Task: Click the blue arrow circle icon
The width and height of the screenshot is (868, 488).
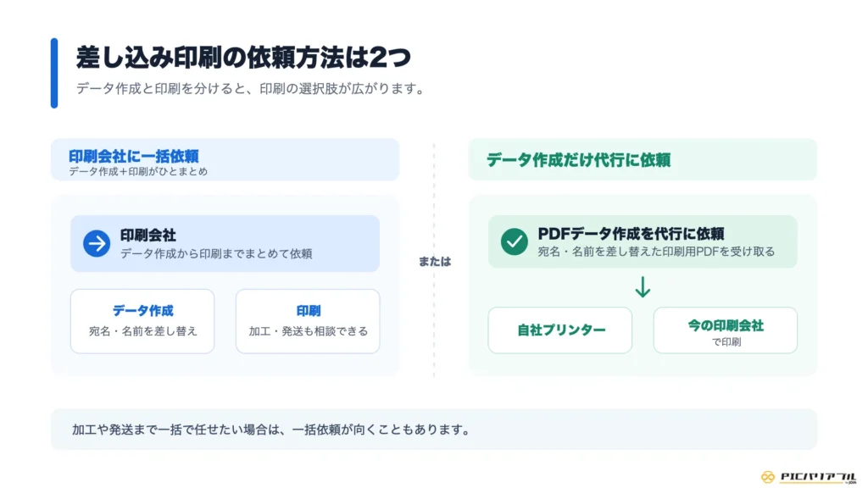Action: tap(97, 243)
